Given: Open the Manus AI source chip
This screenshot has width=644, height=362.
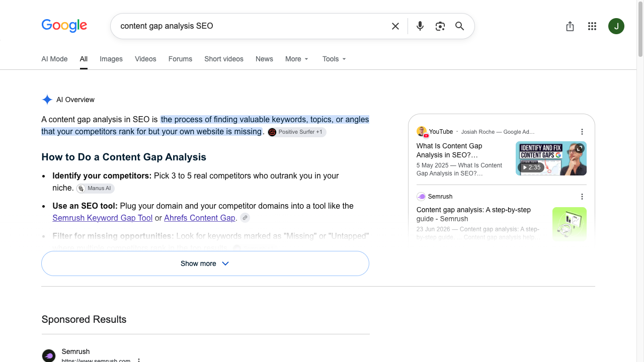Looking at the screenshot, I should pyautogui.click(x=95, y=189).
